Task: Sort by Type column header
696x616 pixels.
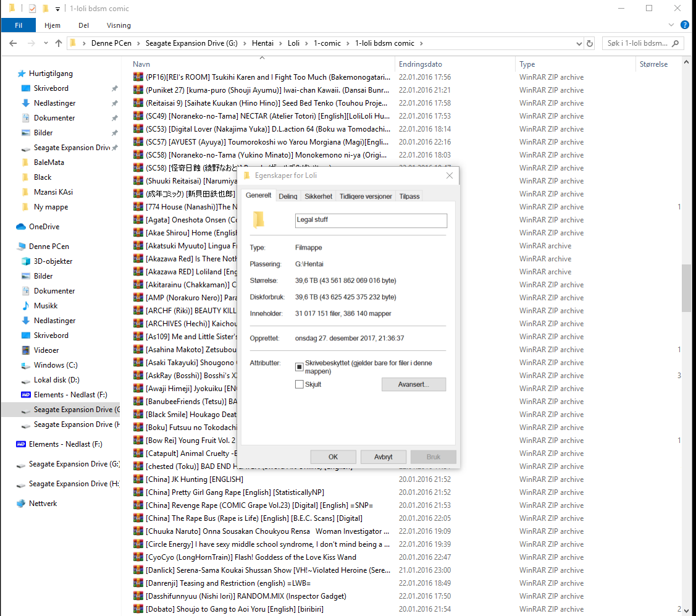Action: 576,64
